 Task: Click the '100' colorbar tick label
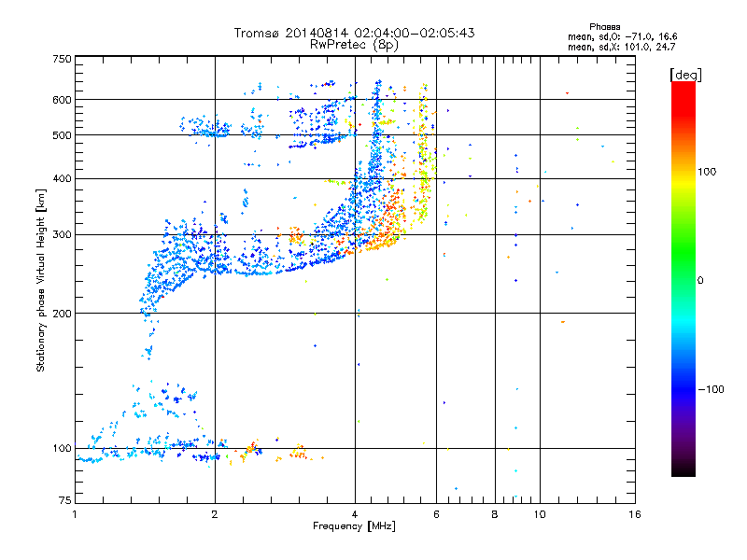(x=707, y=172)
